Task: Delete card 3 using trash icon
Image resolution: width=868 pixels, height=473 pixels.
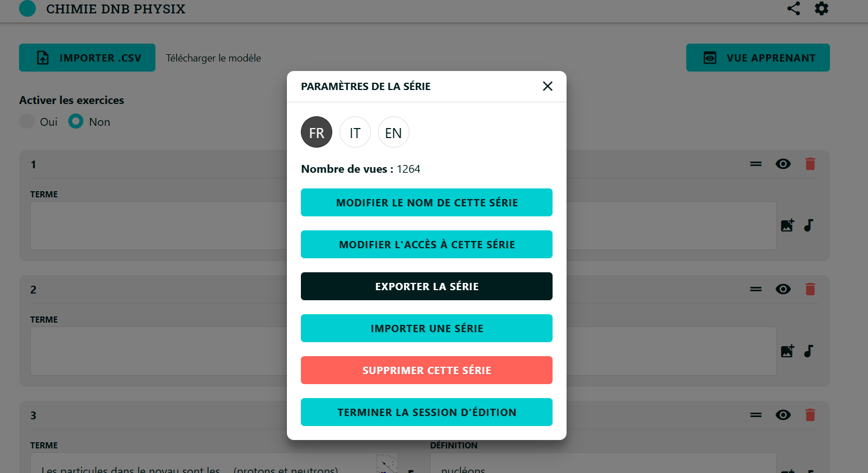Action: tap(810, 415)
